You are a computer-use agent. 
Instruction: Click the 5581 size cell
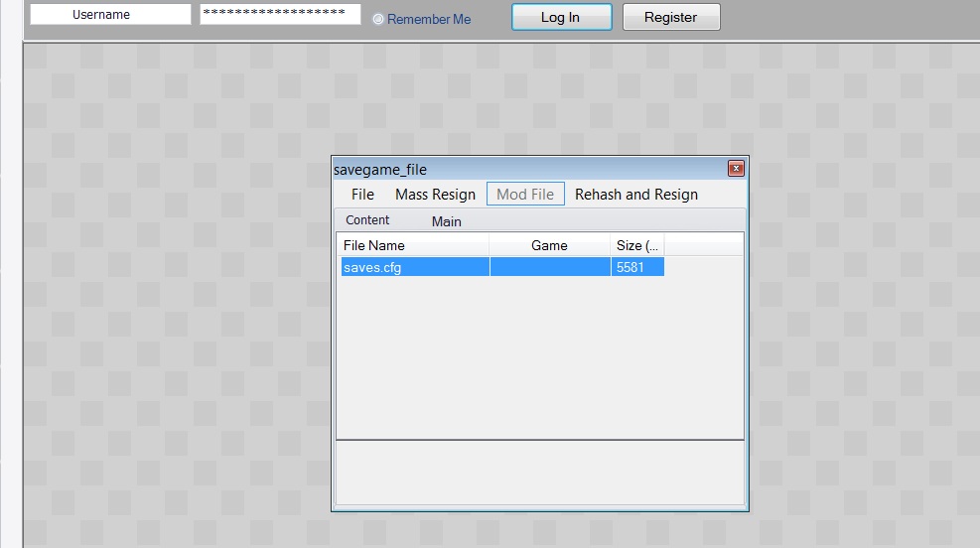(x=636, y=267)
